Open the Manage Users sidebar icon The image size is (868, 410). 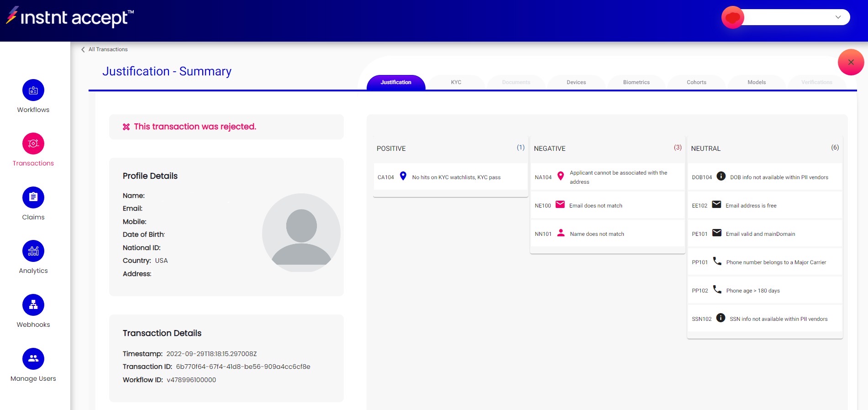[33, 359]
